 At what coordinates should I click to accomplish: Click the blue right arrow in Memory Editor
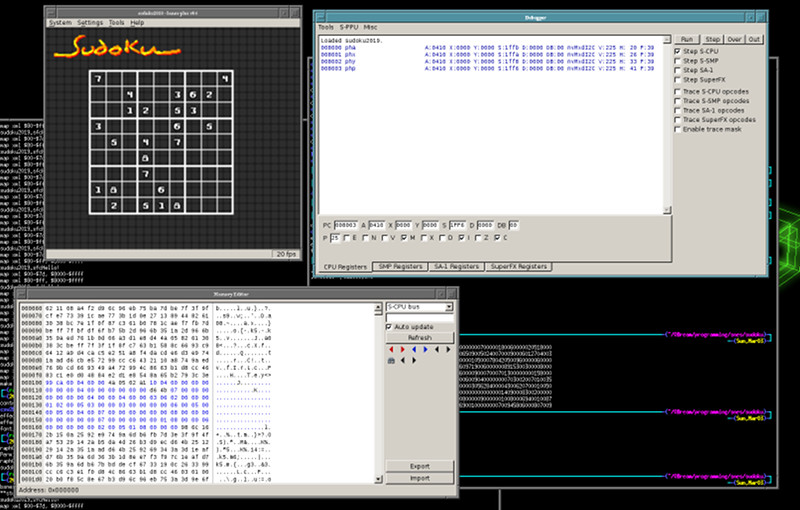[x=426, y=349]
